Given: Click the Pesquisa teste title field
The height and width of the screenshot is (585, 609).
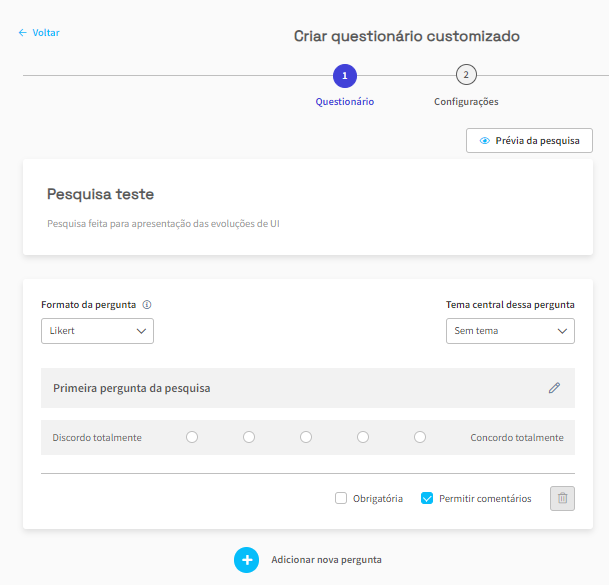Looking at the screenshot, I should [x=100, y=194].
